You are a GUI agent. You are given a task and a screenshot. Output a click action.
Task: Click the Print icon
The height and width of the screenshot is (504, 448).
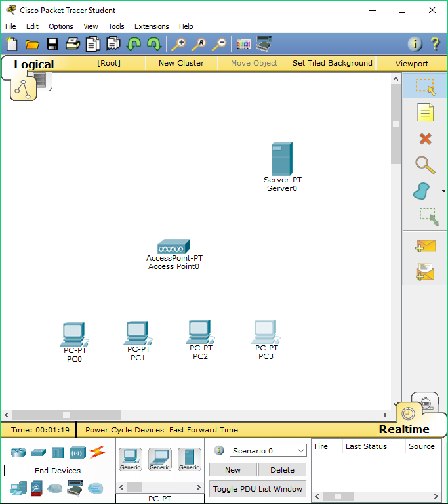point(73,44)
